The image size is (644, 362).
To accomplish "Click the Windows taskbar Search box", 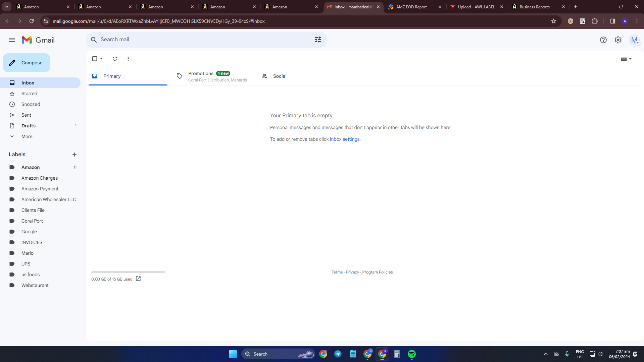I will click(278, 354).
